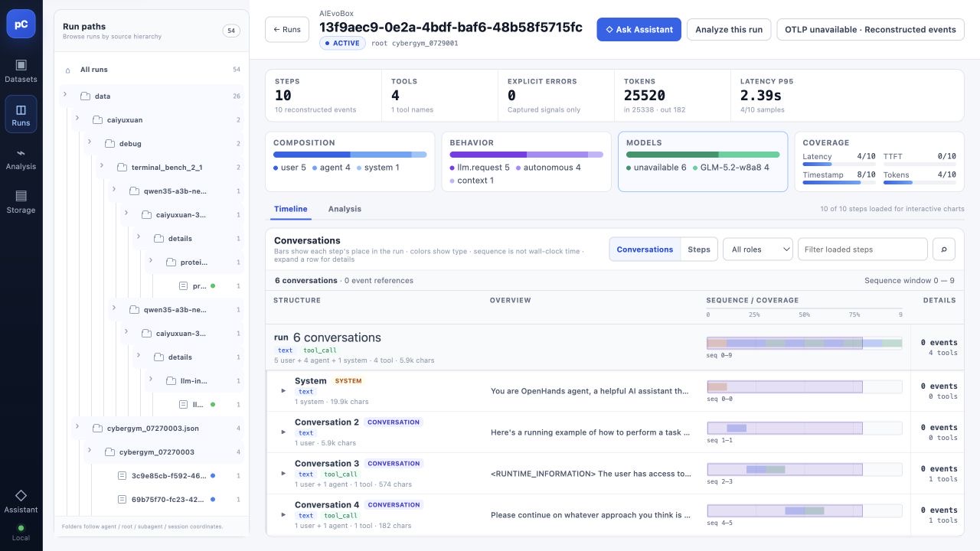Expand the Conversation 2 row

click(x=283, y=432)
